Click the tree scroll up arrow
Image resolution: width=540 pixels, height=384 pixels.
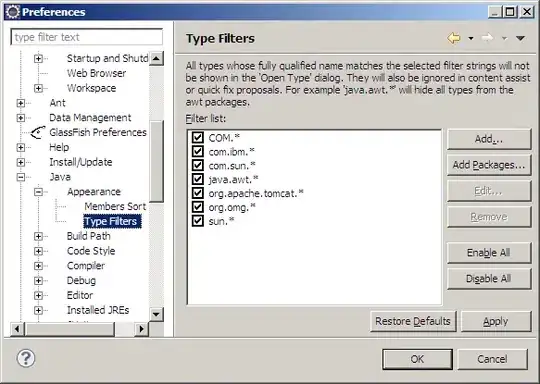156,58
